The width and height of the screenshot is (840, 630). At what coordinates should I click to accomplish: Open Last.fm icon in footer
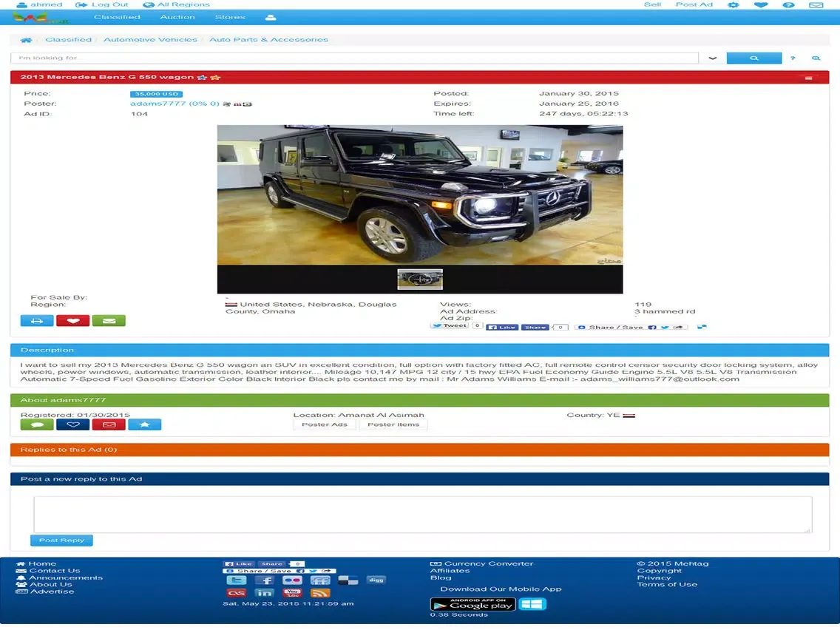pyautogui.click(x=237, y=593)
